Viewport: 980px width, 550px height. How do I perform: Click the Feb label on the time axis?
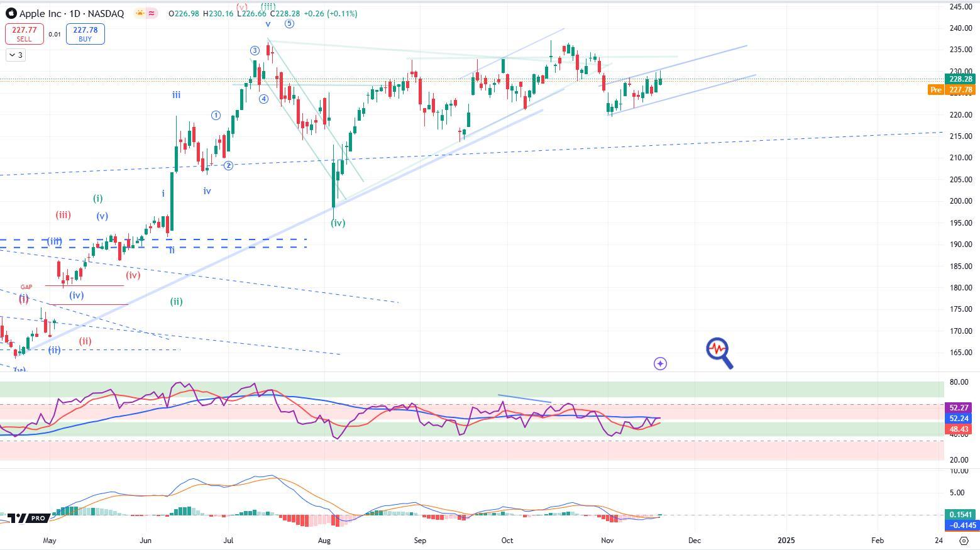coord(877,541)
